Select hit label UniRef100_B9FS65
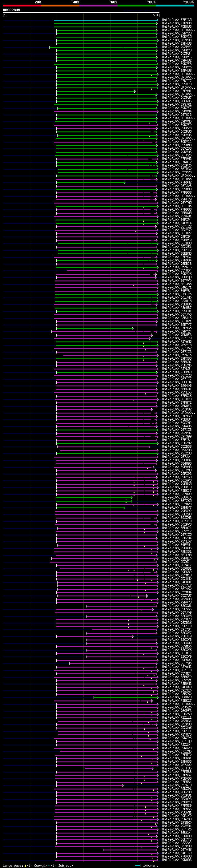 click(x=177, y=359)
